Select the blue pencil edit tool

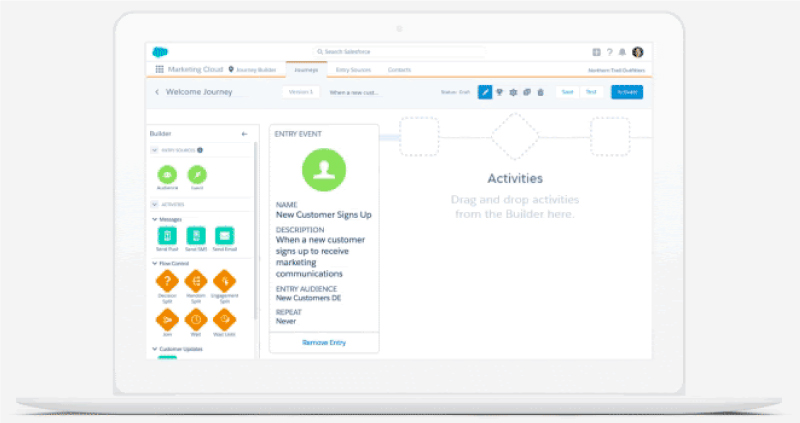coord(485,92)
